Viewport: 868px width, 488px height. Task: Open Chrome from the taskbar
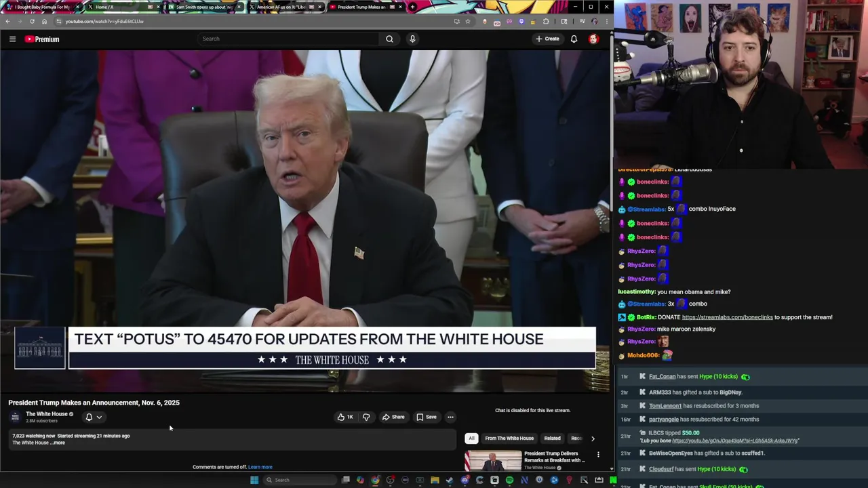click(x=375, y=480)
